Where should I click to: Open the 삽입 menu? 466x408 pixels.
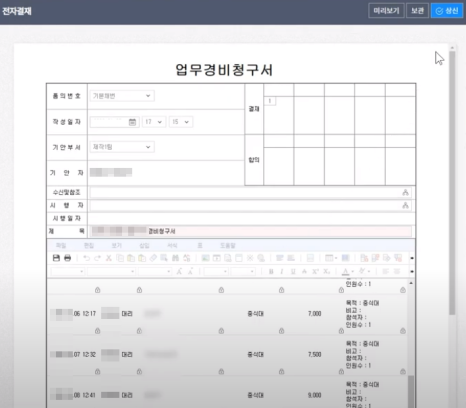coord(144,246)
